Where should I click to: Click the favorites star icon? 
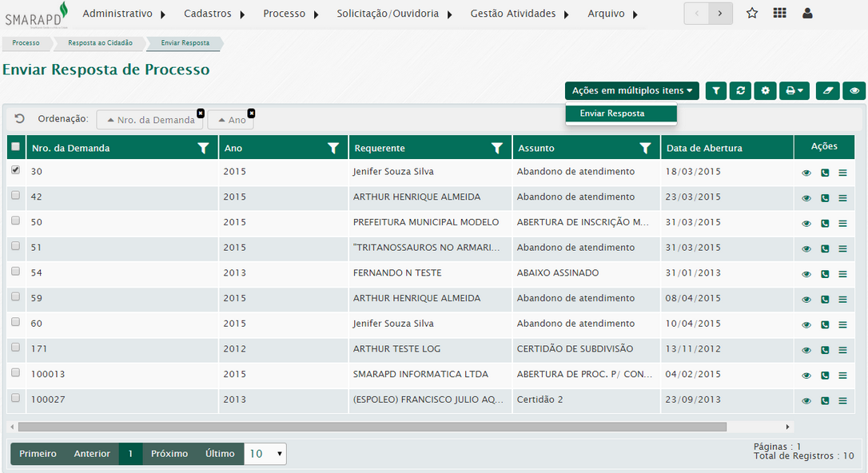point(752,14)
